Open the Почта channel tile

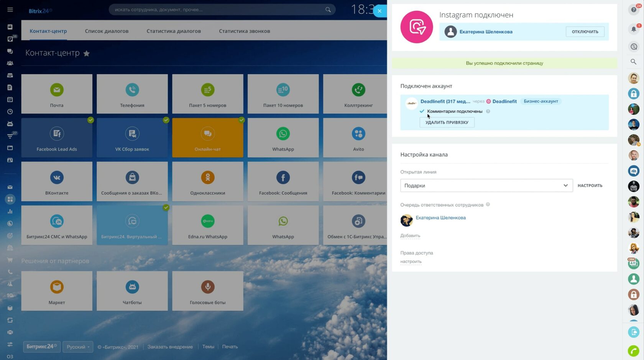[57, 94]
